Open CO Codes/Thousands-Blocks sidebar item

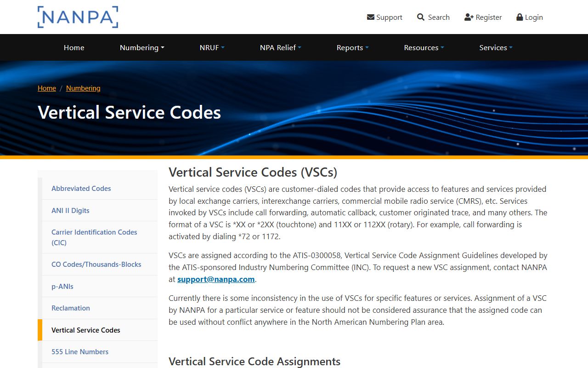coord(100,264)
